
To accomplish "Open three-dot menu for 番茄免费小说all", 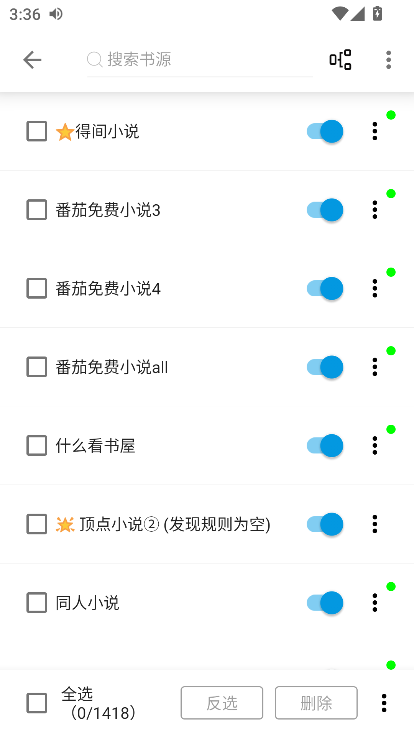I will [x=375, y=367].
